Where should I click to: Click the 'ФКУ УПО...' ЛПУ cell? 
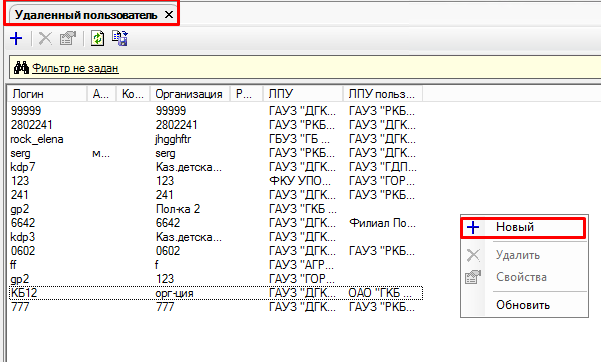tap(300, 181)
